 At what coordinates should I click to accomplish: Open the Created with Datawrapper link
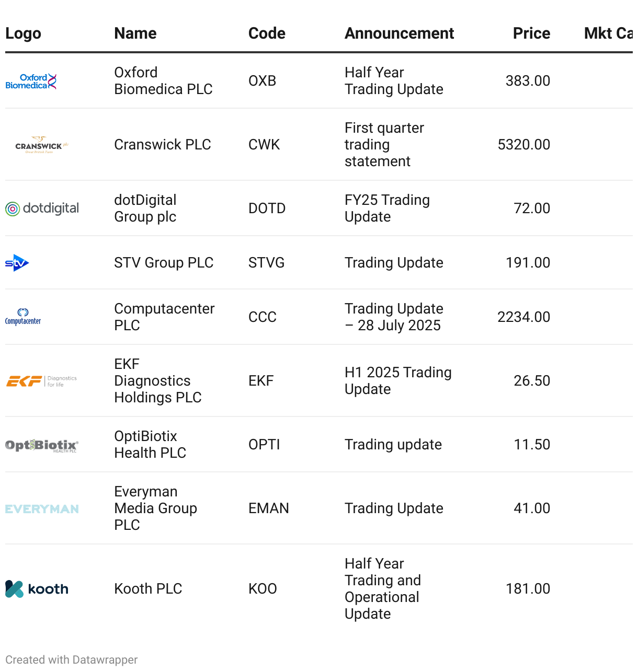tap(72, 660)
